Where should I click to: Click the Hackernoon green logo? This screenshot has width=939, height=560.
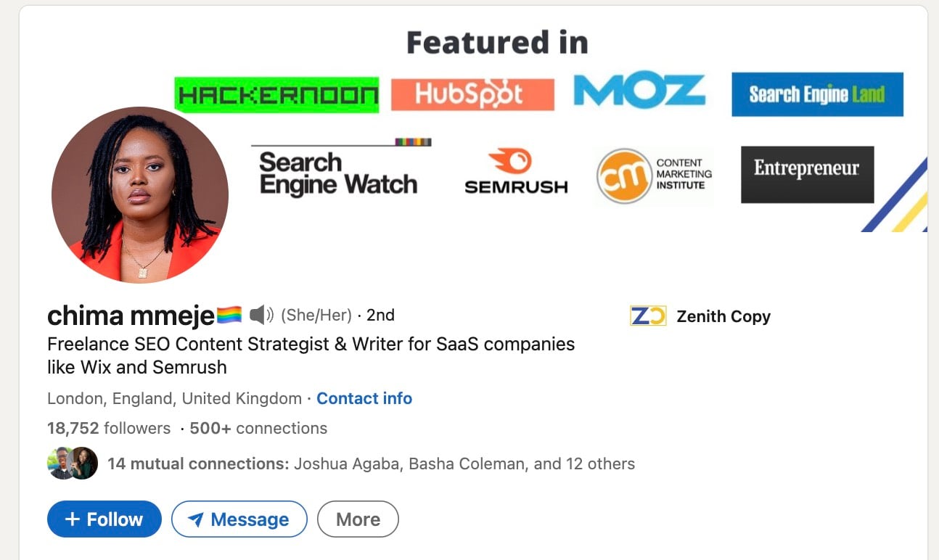pyautogui.click(x=276, y=95)
